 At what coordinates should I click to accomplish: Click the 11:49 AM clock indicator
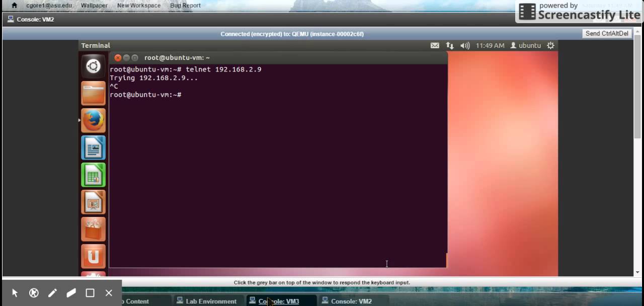(490, 45)
